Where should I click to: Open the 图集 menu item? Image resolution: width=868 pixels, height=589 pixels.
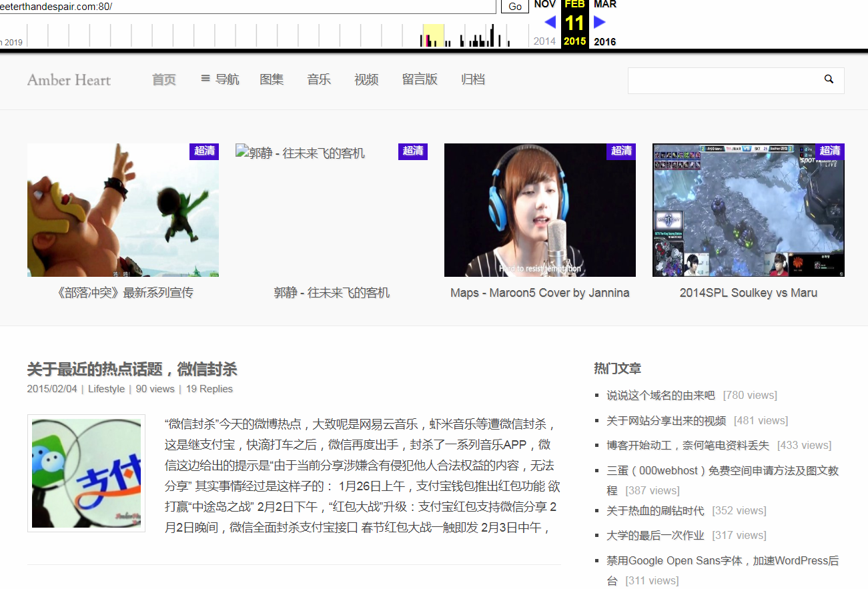[x=272, y=79]
